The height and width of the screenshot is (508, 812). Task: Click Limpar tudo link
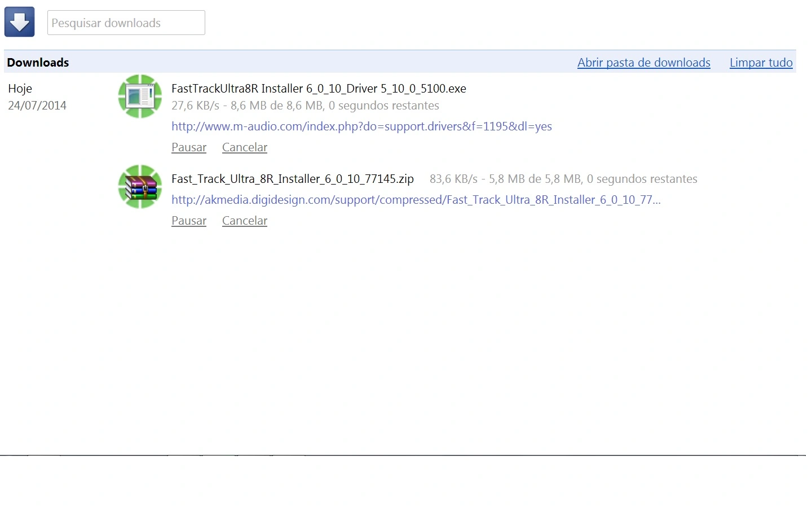[761, 63]
